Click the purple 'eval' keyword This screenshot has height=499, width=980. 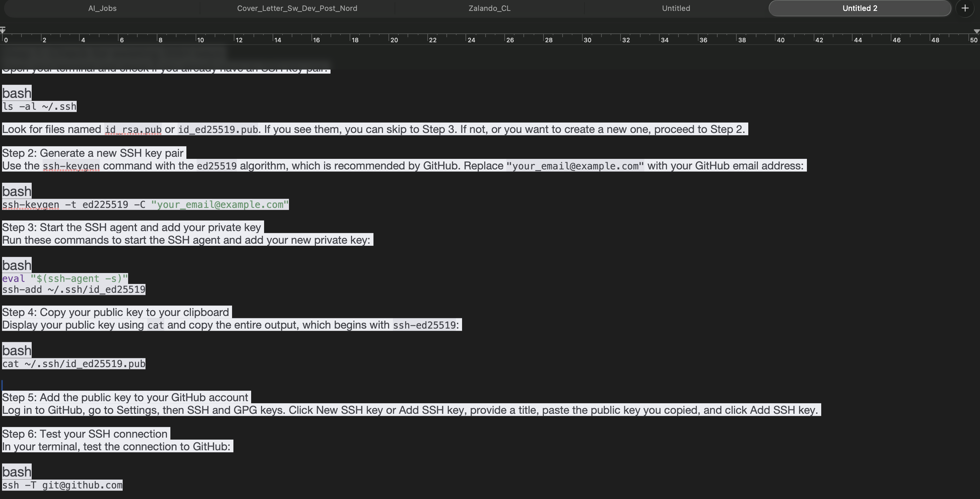coord(13,278)
